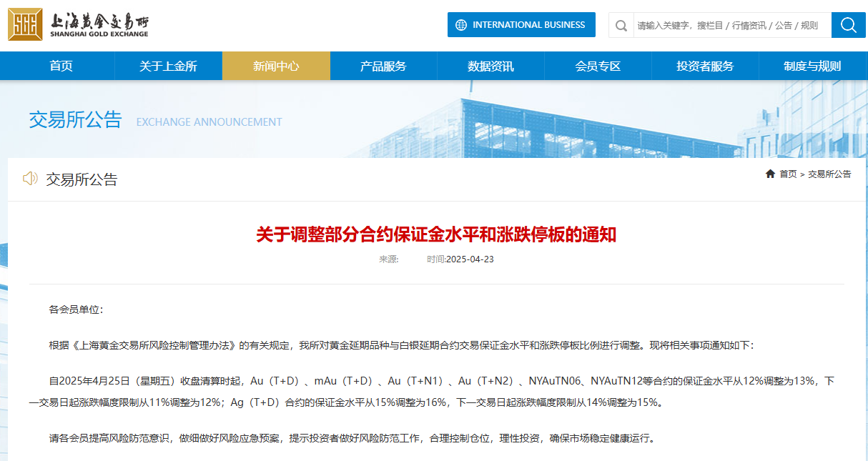Screen dimensions: 868x461
Task: Click the globe icon beside International Business
Action: click(461, 24)
